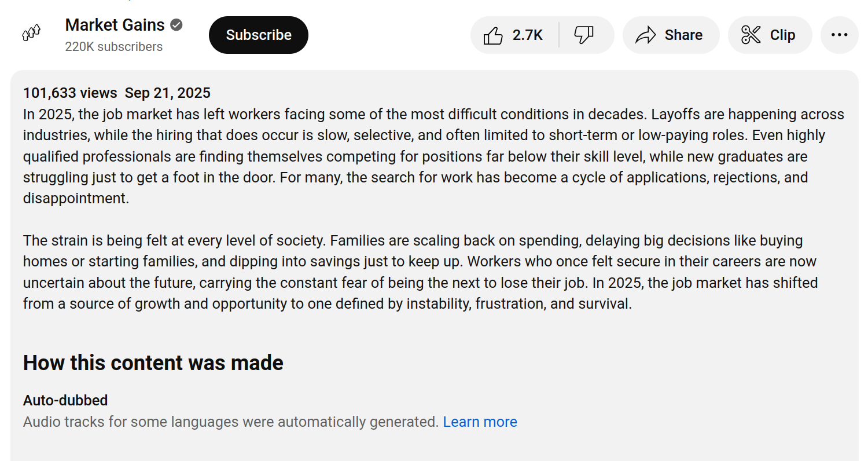
Task: Click the 220K subscribers text
Action: point(113,47)
